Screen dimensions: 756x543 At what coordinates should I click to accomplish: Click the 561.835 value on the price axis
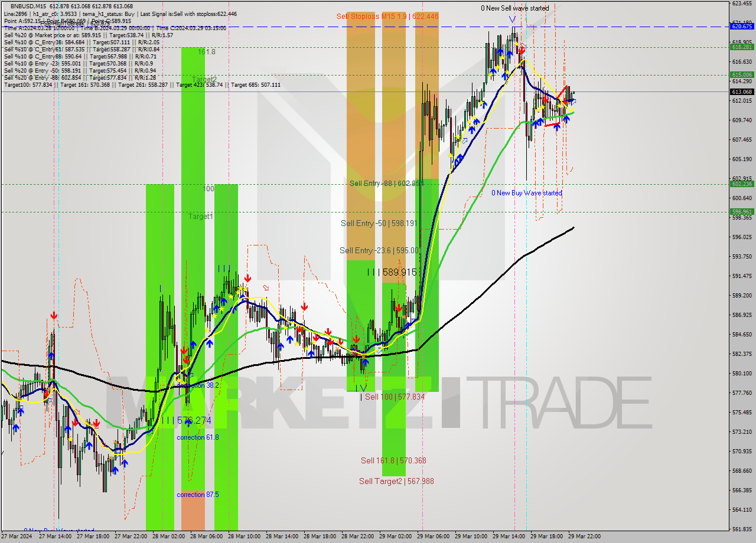[x=742, y=529]
